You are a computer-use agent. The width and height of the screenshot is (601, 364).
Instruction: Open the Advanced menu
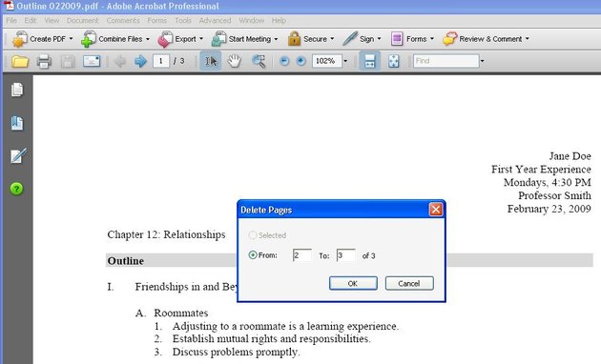pyautogui.click(x=215, y=21)
